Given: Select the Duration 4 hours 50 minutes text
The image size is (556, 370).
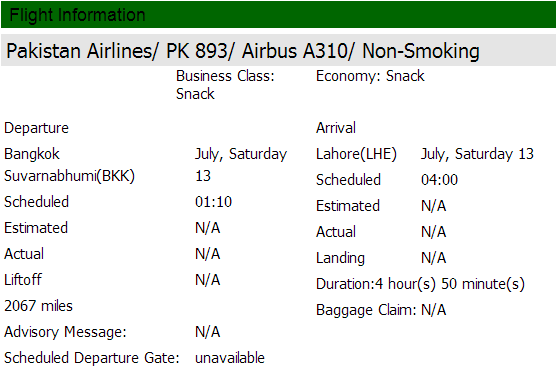Looking at the screenshot, I should click(420, 284).
